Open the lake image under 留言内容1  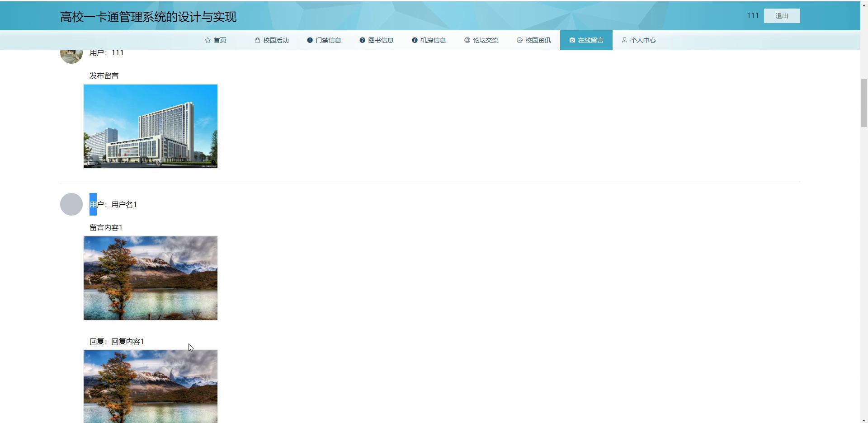(x=151, y=278)
